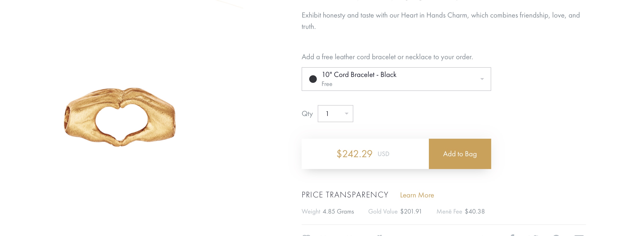Click the Menē Fee $40.38 detail
This screenshot has width=644, height=236.
click(x=461, y=212)
